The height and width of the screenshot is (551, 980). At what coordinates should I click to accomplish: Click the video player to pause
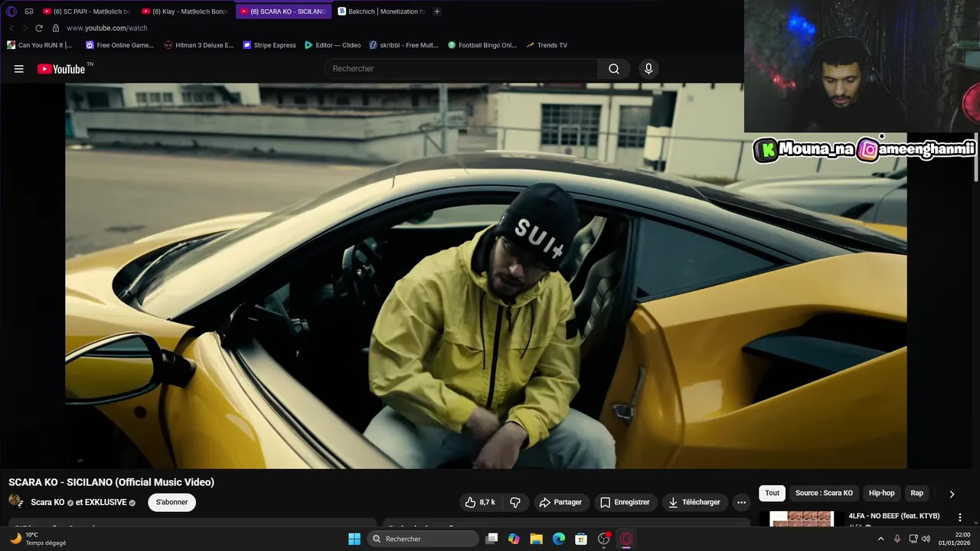click(x=485, y=275)
